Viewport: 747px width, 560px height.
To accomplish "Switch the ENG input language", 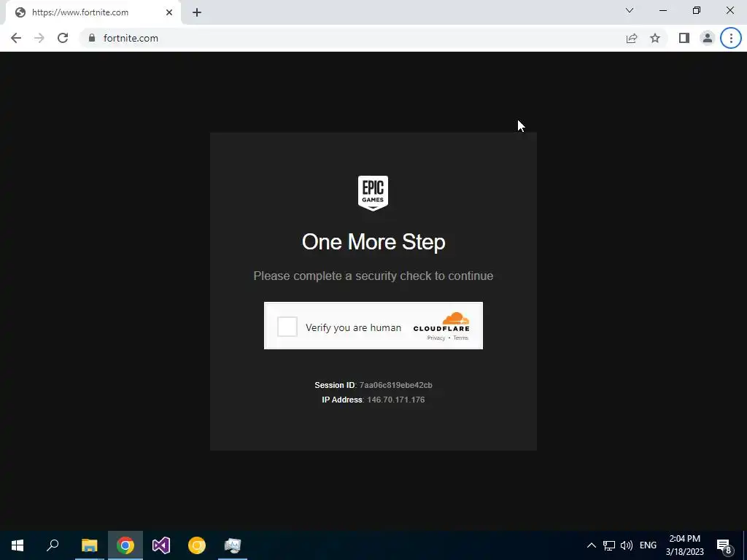I will [x=648, y=545].
